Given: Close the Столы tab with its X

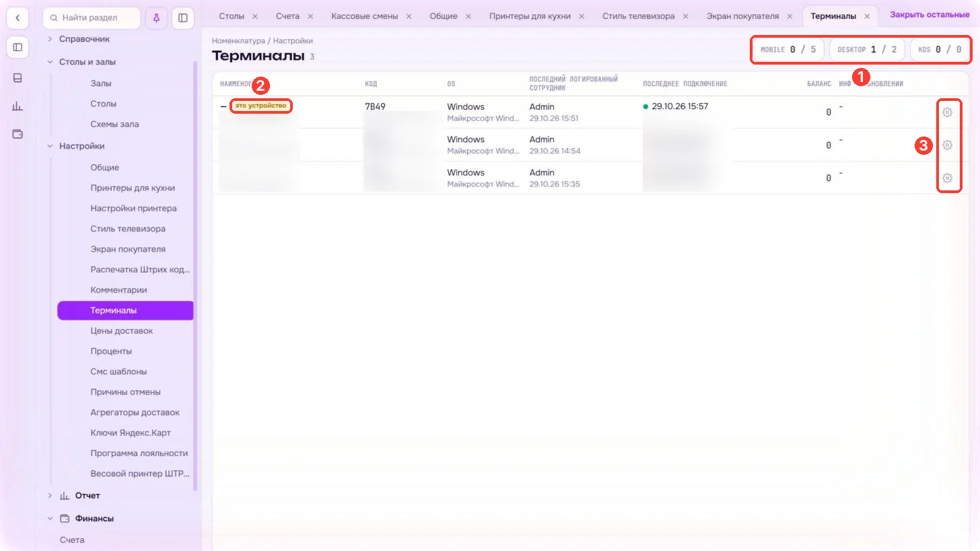Looking at the screenshot, I should click(254, 16).
